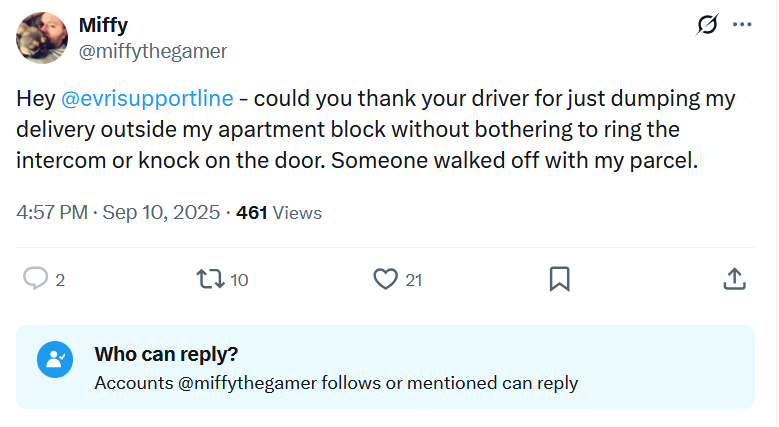Image resolution: width=779 pixels, height=427 pixels.
Task: Bookmark this post
Action: coord(560,279)
